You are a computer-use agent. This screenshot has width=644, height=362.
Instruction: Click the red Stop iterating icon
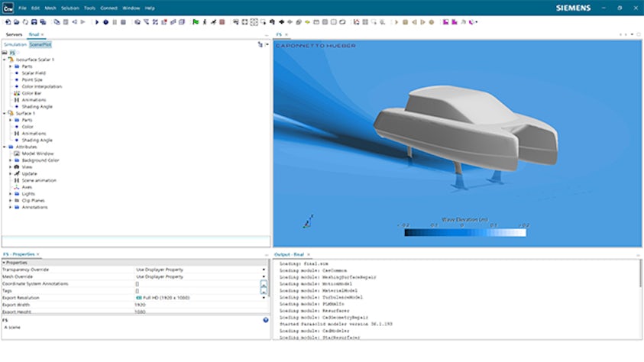pyautogui.click(x=222, y=22)
